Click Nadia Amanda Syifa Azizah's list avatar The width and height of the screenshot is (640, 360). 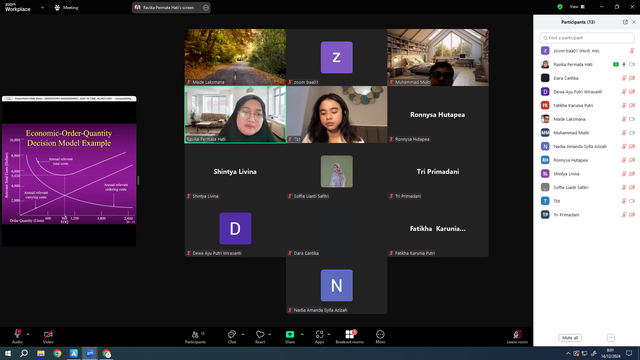545,146
